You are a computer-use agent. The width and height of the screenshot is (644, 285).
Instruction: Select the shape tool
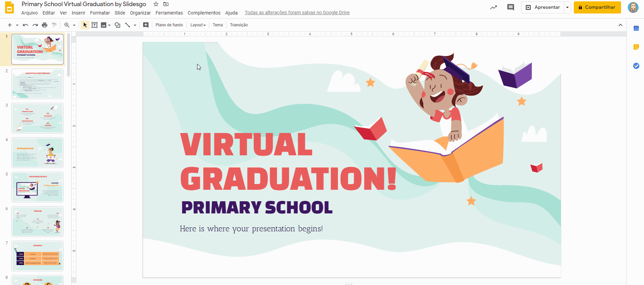point(117,25)
